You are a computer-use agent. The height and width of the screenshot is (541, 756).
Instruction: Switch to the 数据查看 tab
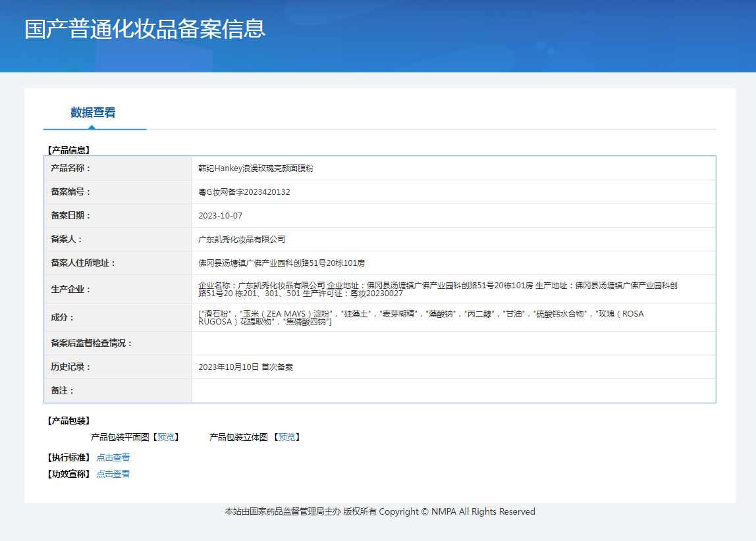93,113
